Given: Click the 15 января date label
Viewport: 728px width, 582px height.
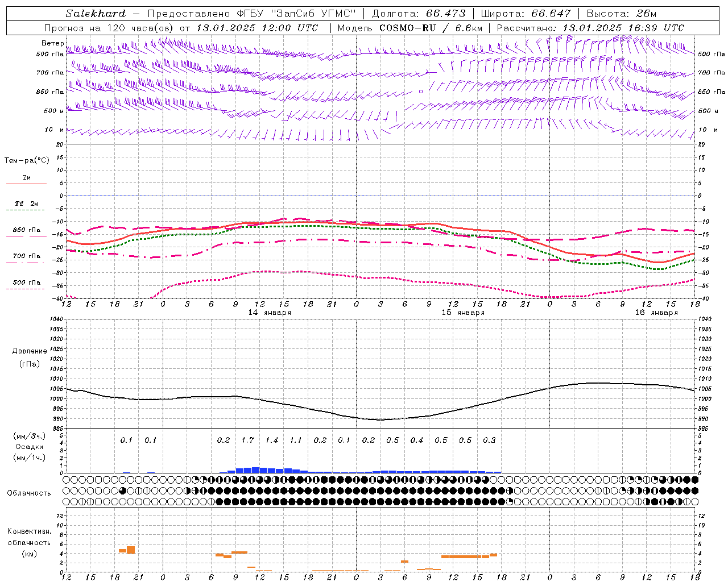Looking at the screenshot, I should 463,313.
